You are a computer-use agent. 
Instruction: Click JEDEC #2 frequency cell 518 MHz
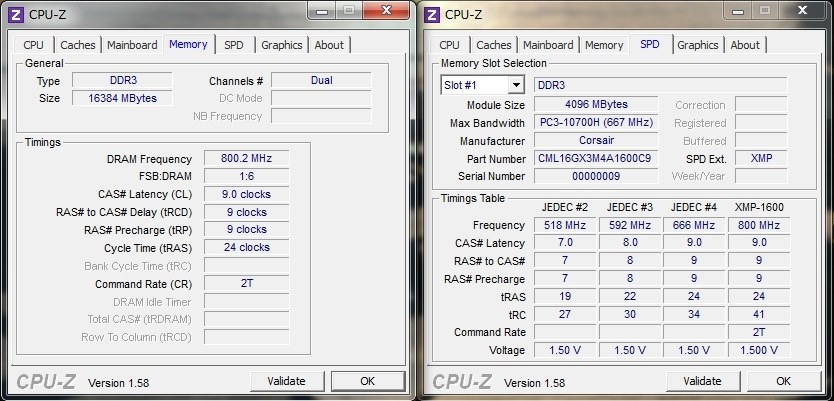[x=565, y=225]
